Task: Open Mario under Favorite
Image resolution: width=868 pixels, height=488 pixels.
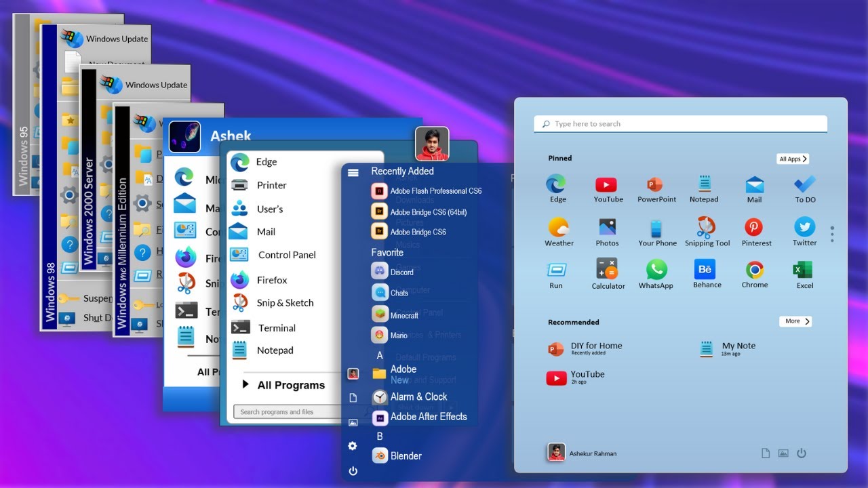Action: coord(389,335)
